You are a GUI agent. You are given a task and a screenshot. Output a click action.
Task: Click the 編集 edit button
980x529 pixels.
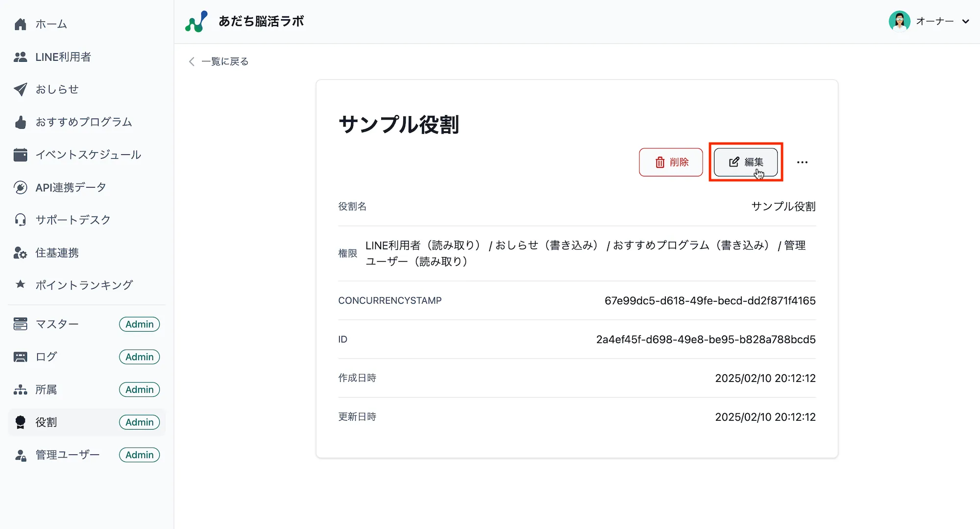pyautogui.click(x=745, y=162)
